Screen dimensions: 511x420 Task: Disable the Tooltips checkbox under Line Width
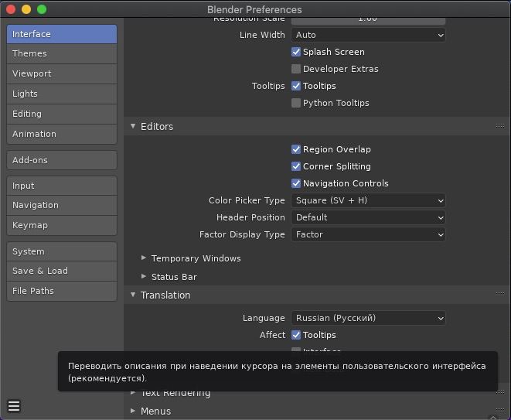(296, 86)
